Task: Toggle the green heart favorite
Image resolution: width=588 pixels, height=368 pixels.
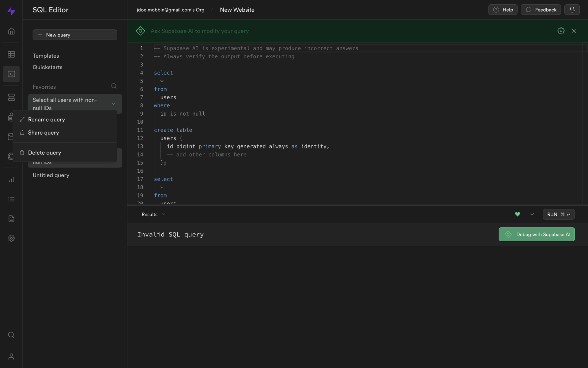Action: coord(518,214)
